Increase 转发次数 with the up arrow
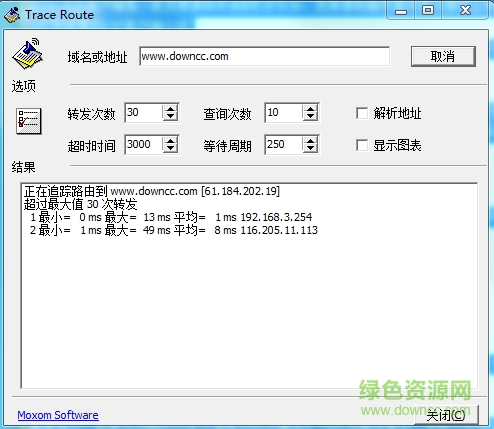 pyautogui.click(x=170, y=109)
